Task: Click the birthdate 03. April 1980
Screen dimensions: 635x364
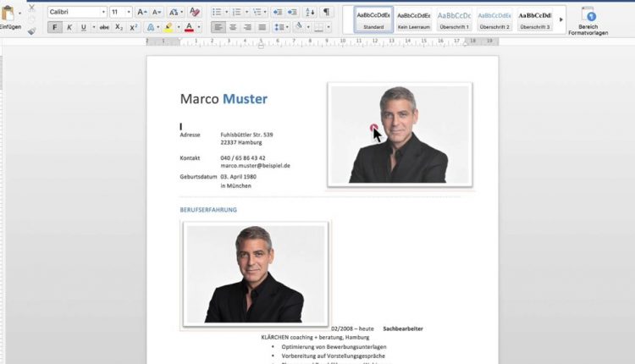Action: [x=238, y=177]
